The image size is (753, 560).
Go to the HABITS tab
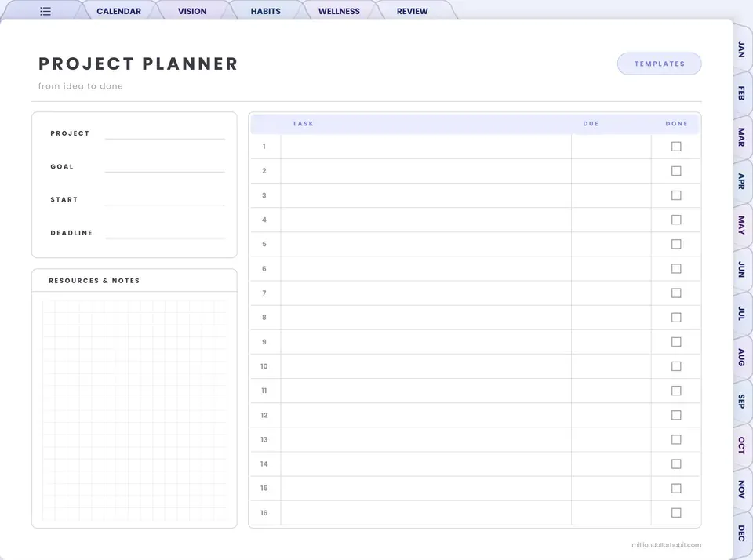(266, 11)
